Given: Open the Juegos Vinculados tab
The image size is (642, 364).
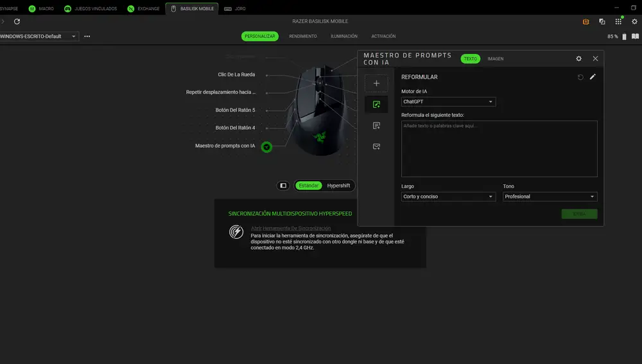Looking at the screenshot, I should 91,8.
